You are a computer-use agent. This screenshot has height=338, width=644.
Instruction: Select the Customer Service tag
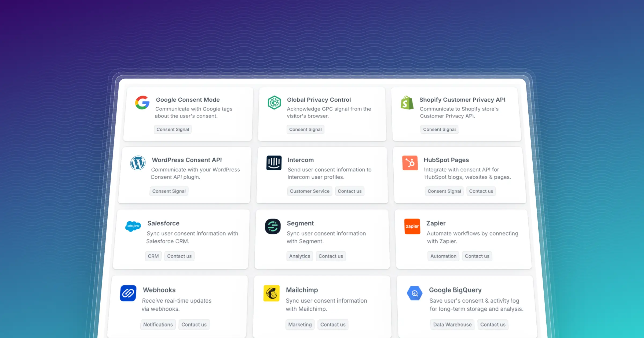click(x=309, y=191)
